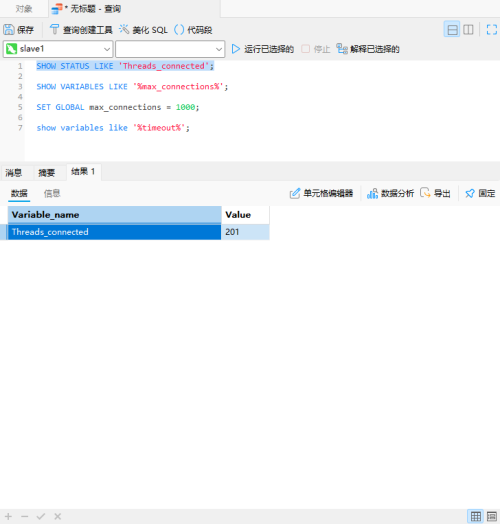Open the query builder tool (查询创建工具)

click(x=81, y=30)
